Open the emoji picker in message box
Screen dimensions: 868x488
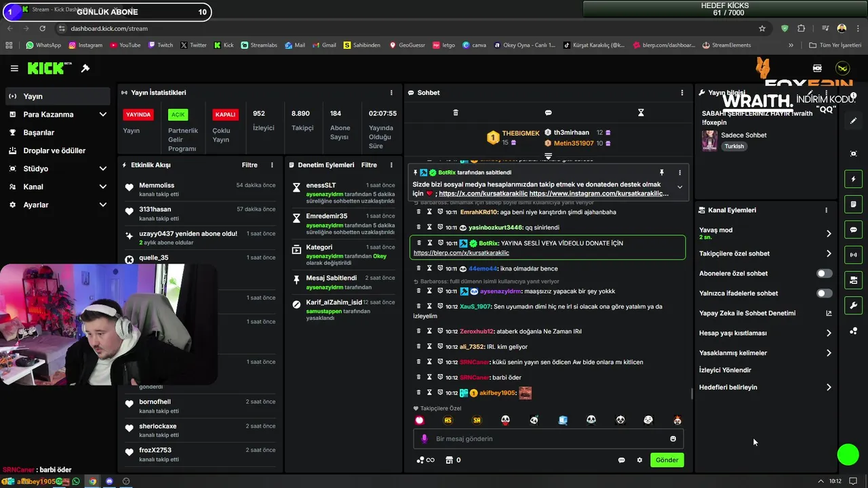click(x=673, y=439)
